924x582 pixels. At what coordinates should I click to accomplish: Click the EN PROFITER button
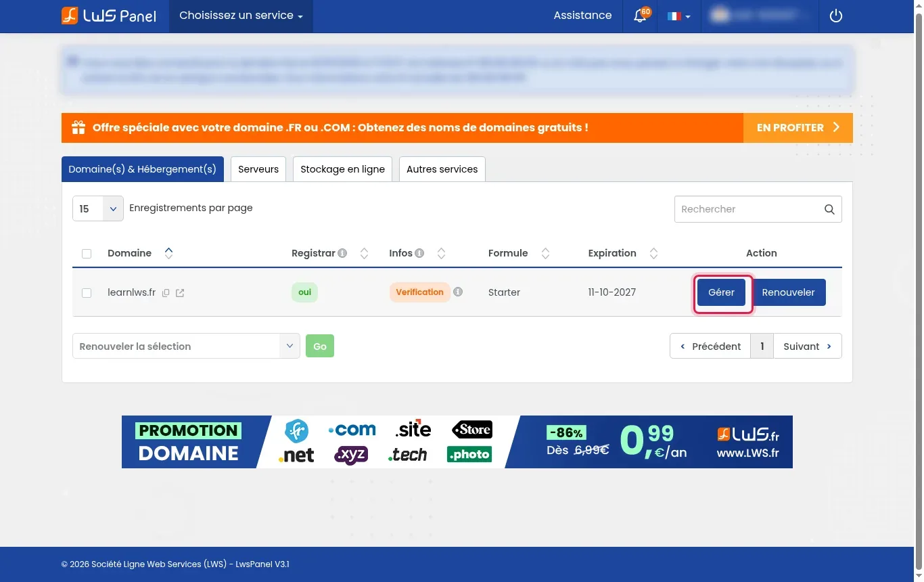[x=798, y=127]
